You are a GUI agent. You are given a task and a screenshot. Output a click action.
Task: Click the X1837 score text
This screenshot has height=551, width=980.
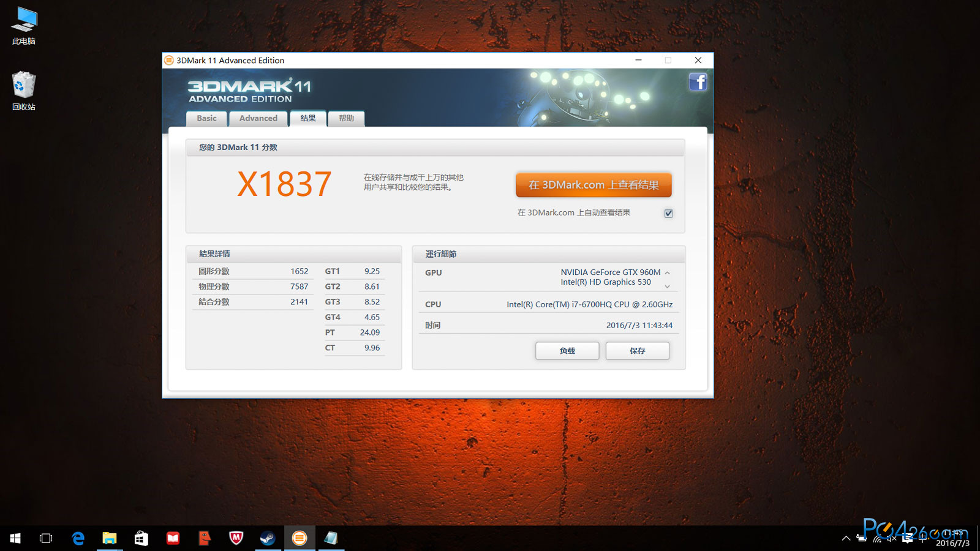285,184
